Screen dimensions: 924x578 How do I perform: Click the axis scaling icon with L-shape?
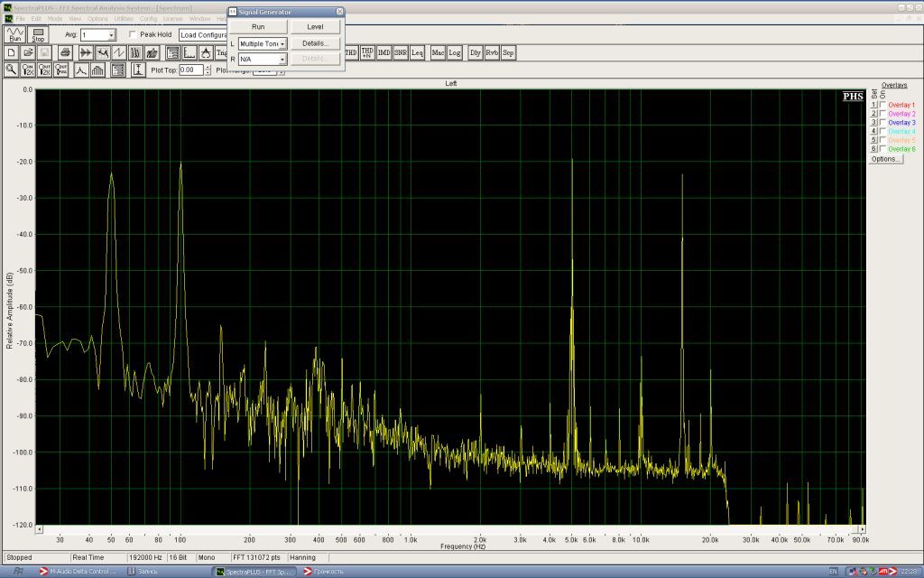pos(189,53)
